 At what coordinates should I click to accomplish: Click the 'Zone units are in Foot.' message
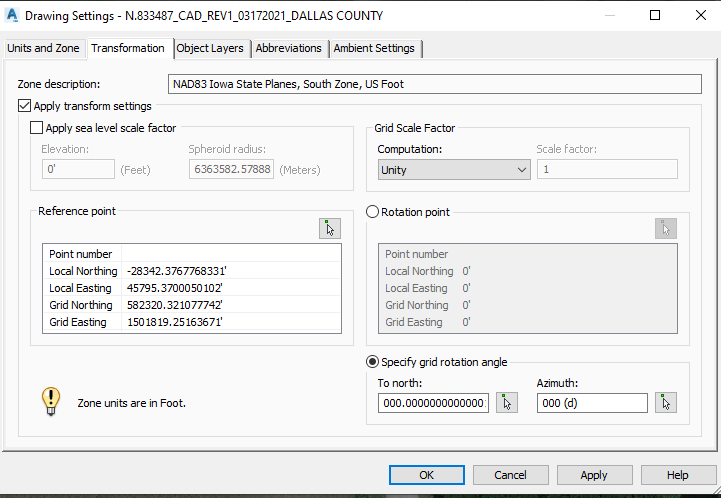pos(132,403)
